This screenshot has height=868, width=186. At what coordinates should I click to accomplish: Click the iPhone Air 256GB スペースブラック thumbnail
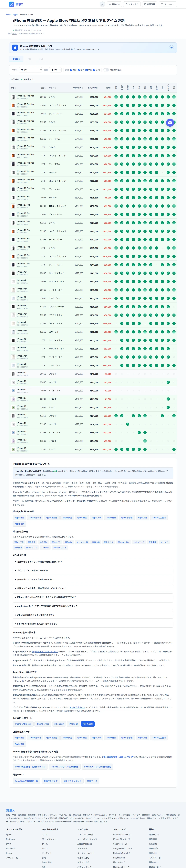(13, 273)
